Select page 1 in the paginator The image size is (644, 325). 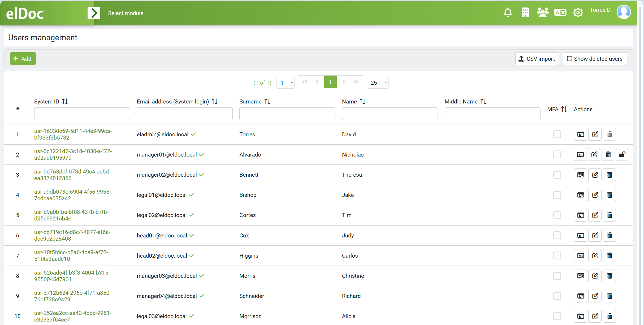pyautogui.click(x=330, y=82)
